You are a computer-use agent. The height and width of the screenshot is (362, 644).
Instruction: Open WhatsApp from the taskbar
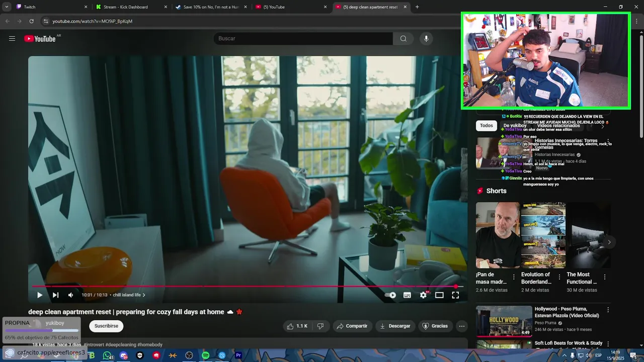(107, 355)
